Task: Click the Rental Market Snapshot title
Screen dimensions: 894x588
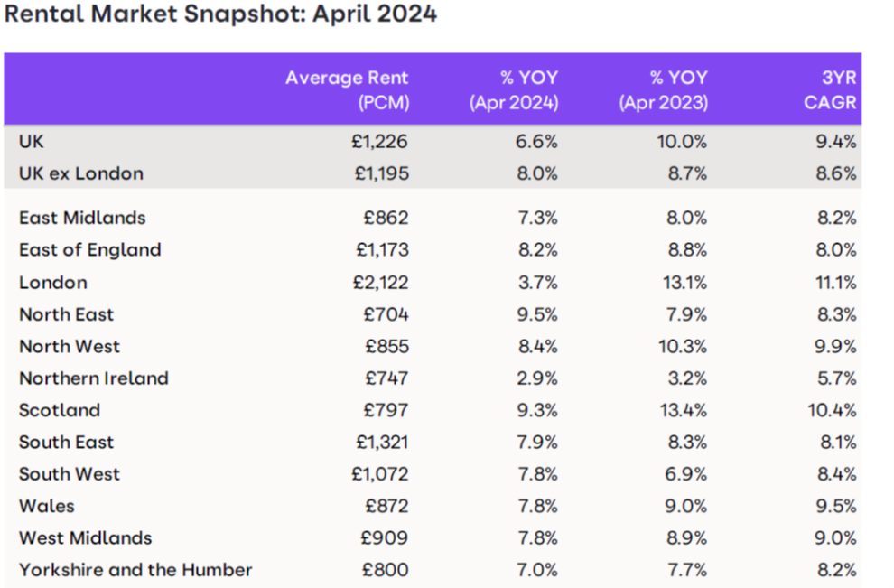Action: point(220,14)
